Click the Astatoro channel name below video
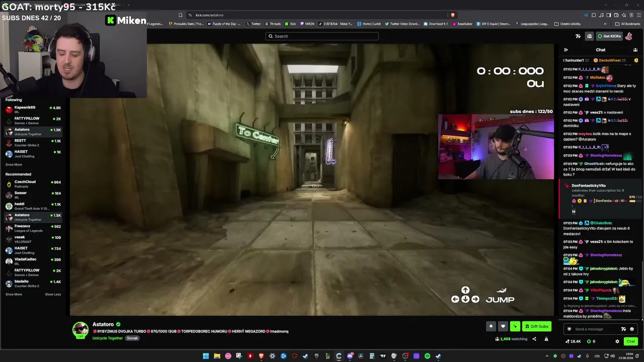This screenshot has width=644, height=362. point(103,324)
